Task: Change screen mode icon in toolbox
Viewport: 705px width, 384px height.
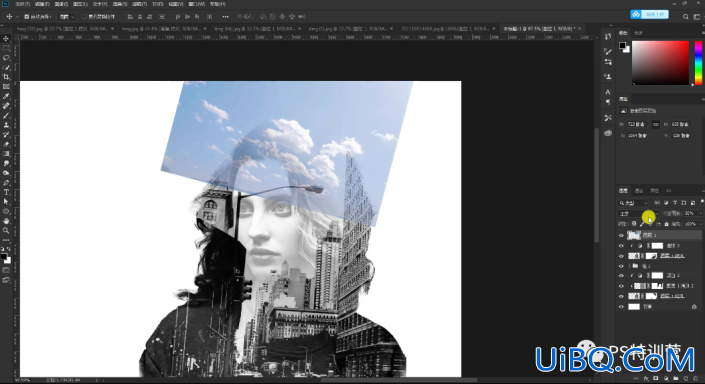Action: pos(6,280)
